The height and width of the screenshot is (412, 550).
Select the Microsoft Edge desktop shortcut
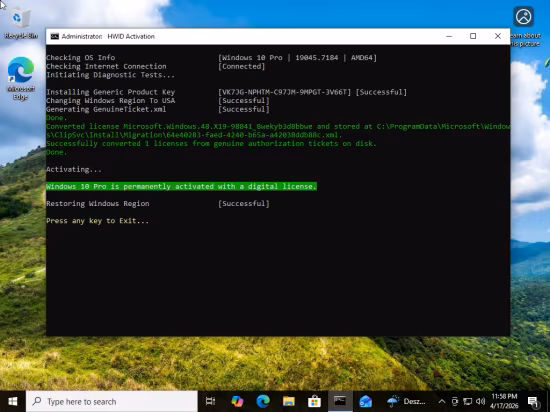click(x=21, y=79)
